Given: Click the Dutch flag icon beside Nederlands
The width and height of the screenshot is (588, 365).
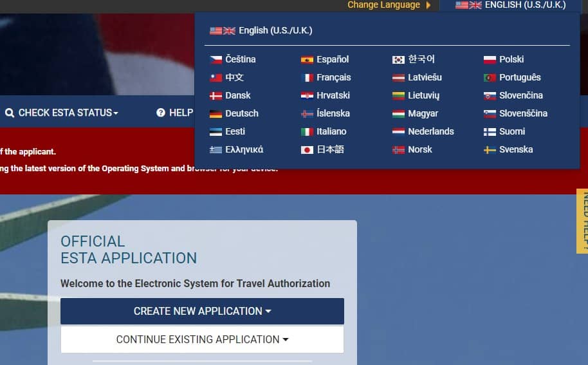Looking at the screenshot, I should click(x=398, y=132).
